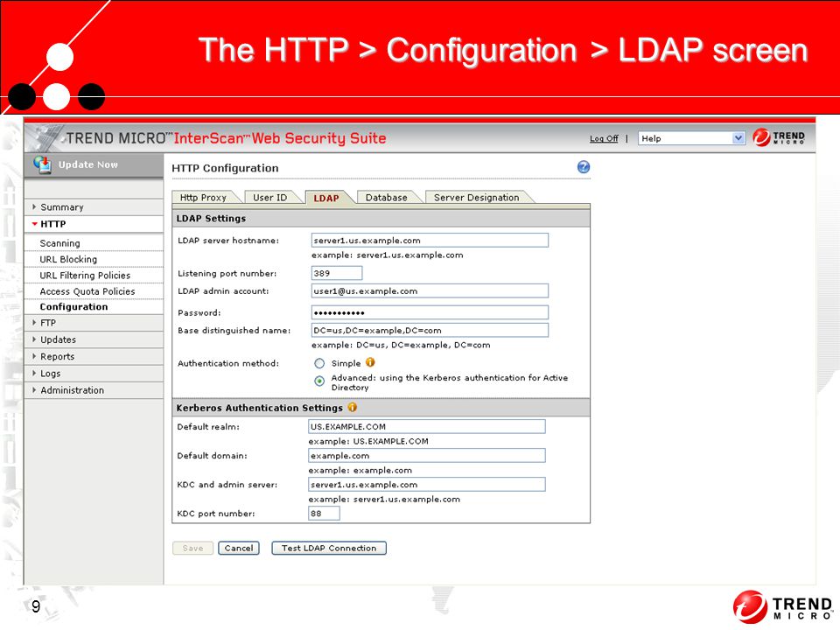Viewport: 840px width, 630px height.
Task: Click the LDAP admin account field
Action: [x=430, y=290]
